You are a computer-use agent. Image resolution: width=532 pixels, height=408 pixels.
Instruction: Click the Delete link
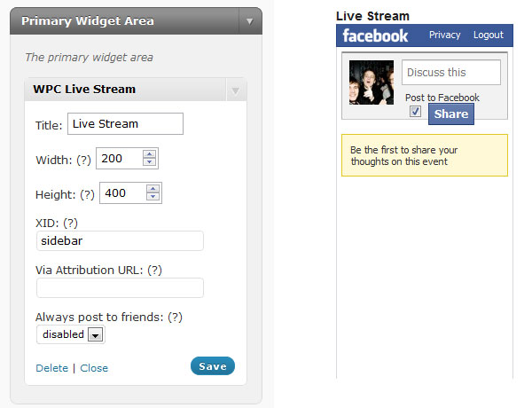[52, 368]
